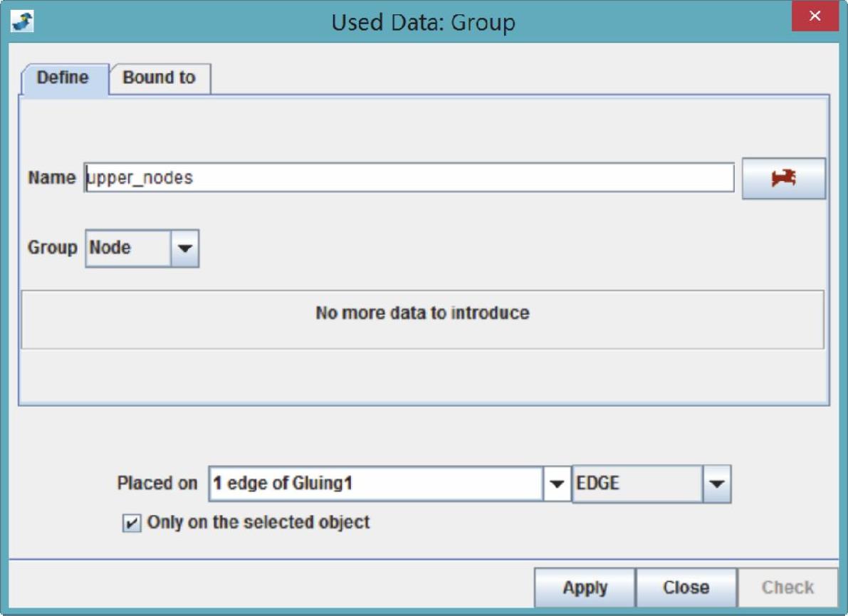Click the '1 edge of Gluing1' text box

(376, 484)
